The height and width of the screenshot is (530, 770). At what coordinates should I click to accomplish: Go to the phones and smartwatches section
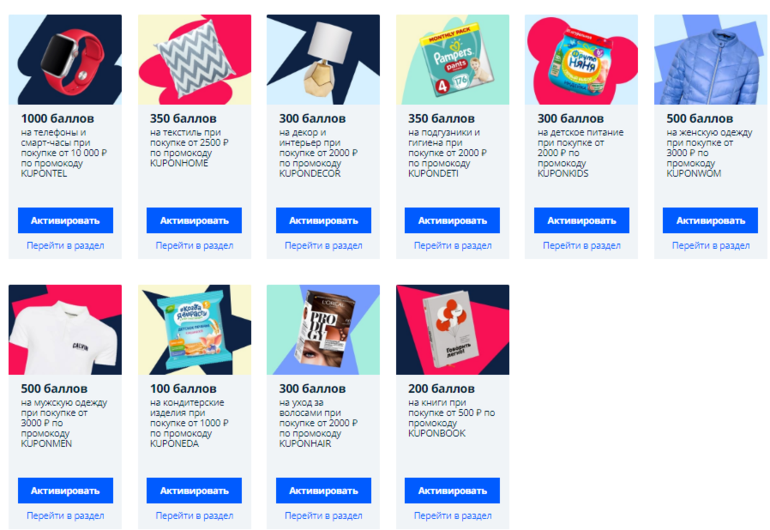tap(65, 245)
